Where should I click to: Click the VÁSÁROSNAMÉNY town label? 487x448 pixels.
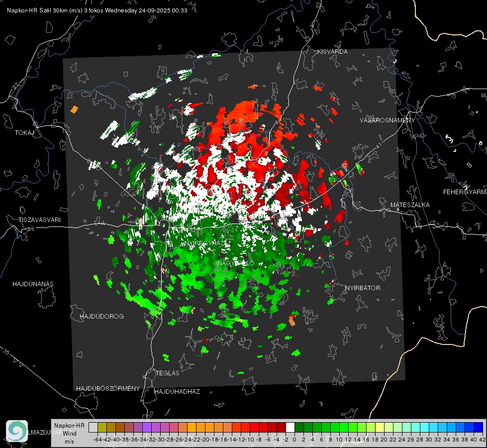click(388, 120)
